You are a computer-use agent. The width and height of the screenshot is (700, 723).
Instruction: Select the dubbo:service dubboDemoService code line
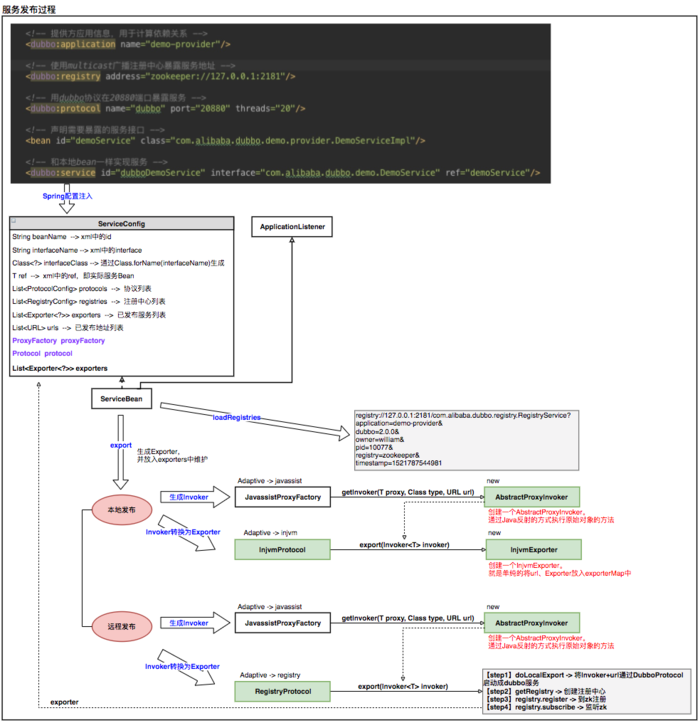(x=283, y=173)
